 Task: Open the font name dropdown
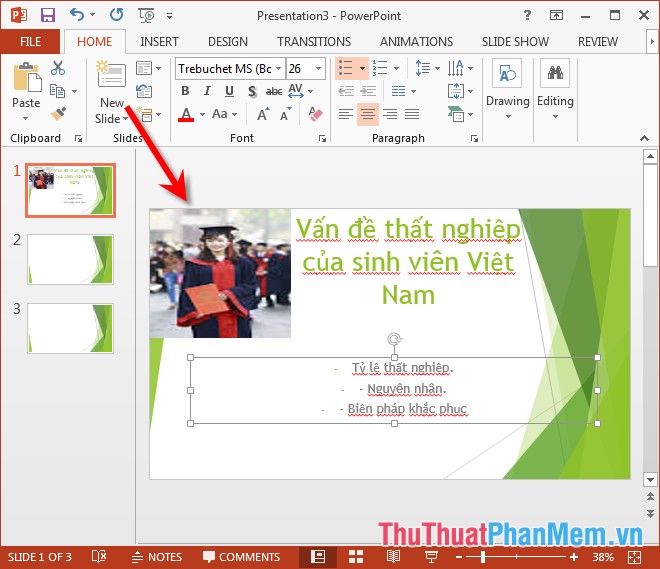click(278, 69)
